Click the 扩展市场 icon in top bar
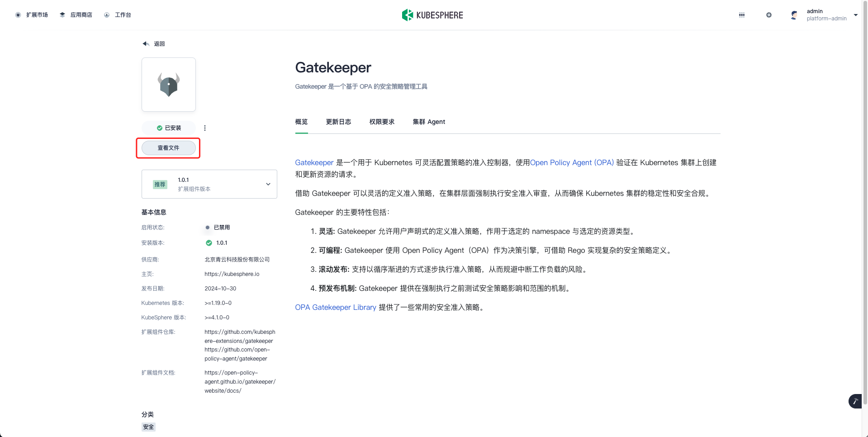The image size is (868, 437). click(x=18, y=15)
